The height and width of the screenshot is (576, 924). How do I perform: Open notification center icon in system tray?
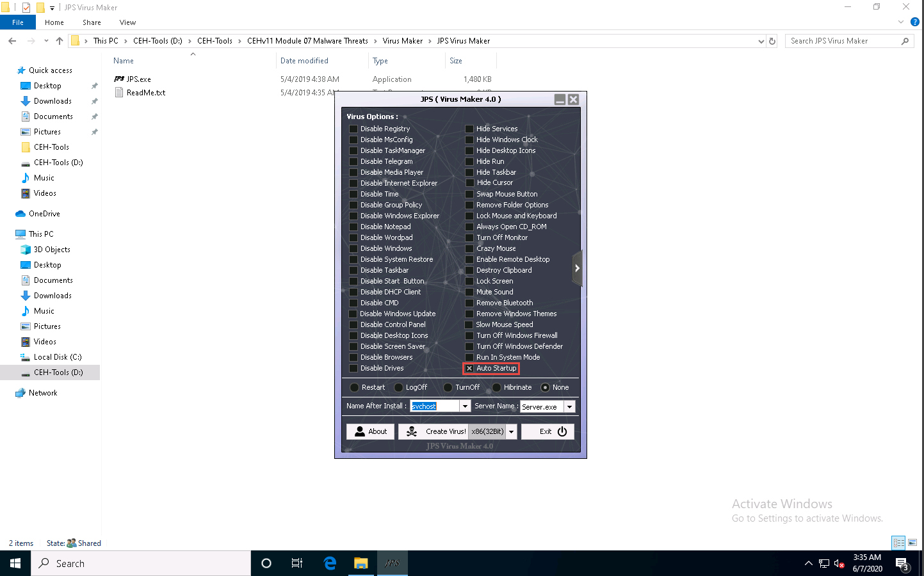[902, 564]
